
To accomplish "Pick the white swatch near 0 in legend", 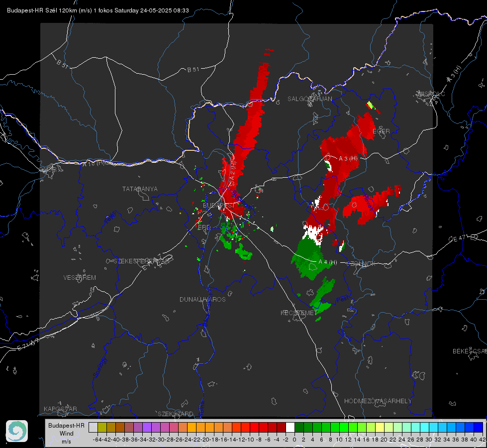I will 290,427.
